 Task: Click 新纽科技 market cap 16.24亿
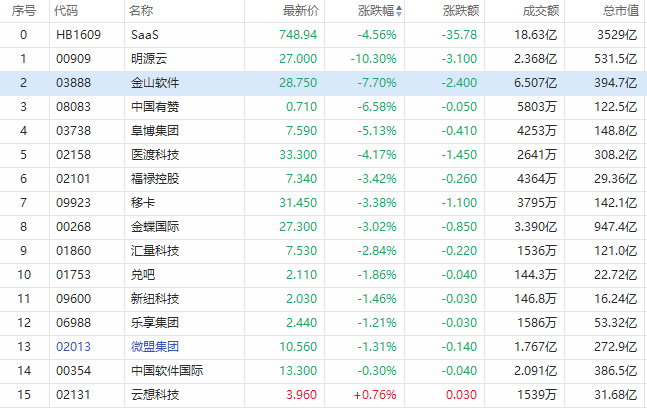[616, 299]
